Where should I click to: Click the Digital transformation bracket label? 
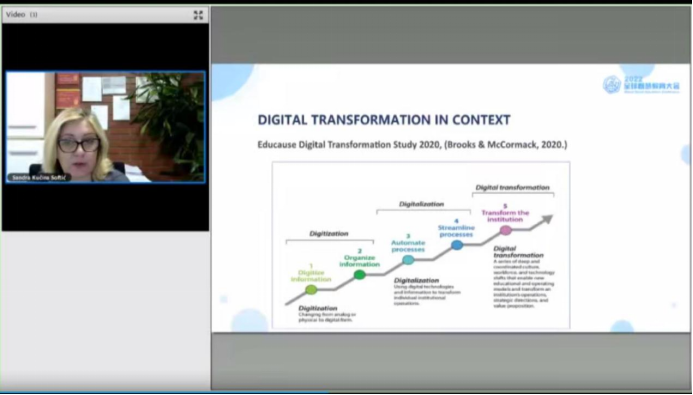click(x=513, y=187)
